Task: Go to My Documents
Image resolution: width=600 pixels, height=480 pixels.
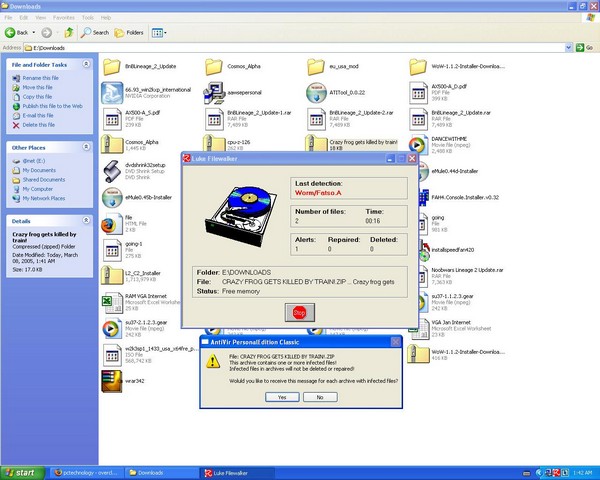Action: pyautogui.click(x=39, y=170)
